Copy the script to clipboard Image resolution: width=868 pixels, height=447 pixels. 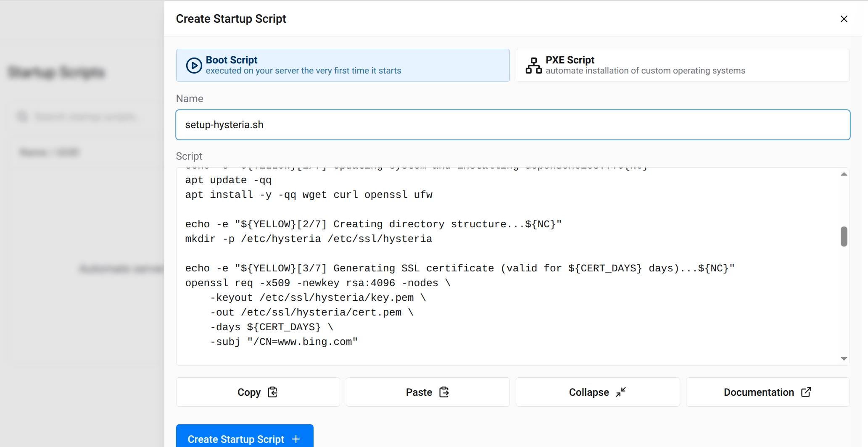pyautogui.click(x=258, y=392)
